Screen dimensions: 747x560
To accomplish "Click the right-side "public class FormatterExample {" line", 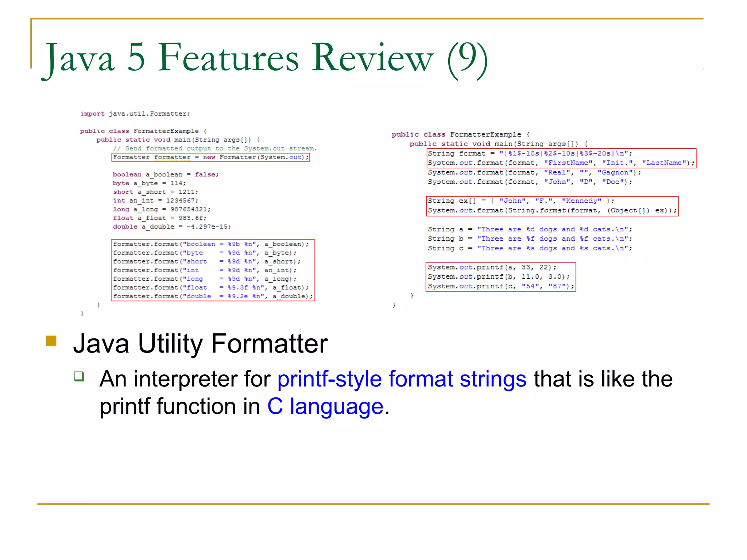I will (461, 135).
